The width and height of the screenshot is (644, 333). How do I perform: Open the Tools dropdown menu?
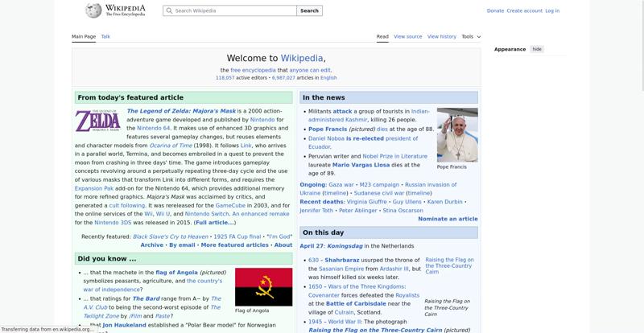coord(471,36)
